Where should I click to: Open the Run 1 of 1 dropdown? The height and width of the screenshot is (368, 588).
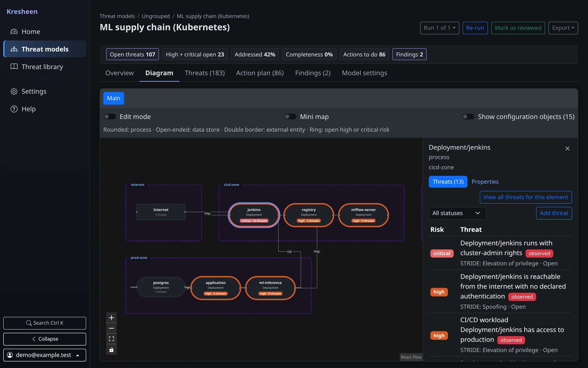tap(440, 28)
